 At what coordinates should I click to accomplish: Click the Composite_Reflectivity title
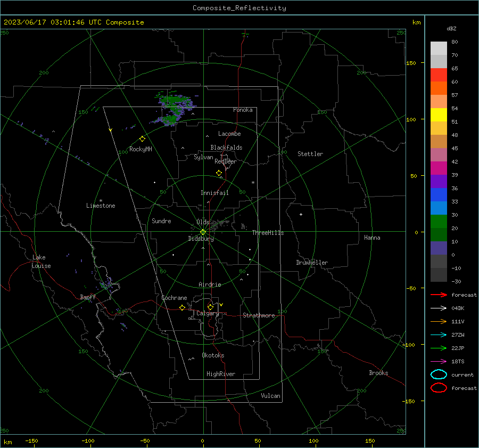(x=239, y=8)
